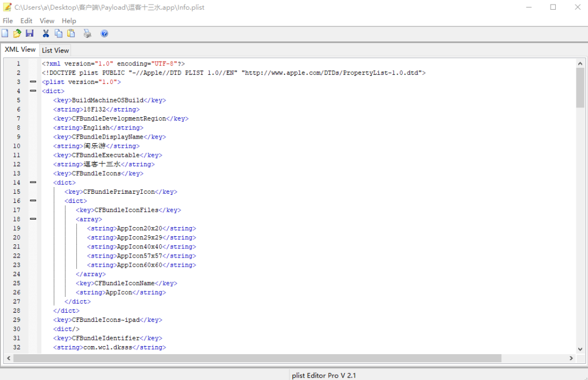Open the View menu
Image resolution: width=588 pixels, height=380 pixels.
tap(47, 21)
